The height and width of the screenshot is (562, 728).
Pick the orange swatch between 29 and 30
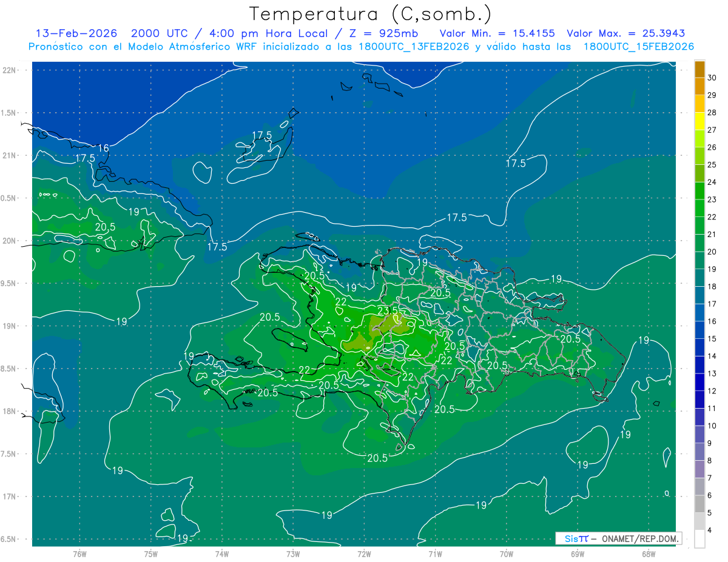tap(699, 87)
